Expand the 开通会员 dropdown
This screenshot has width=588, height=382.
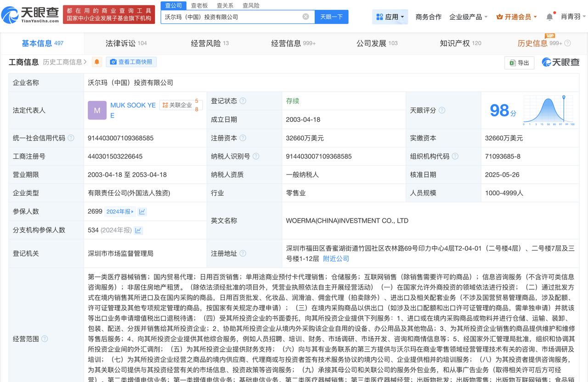pos(517,17)
